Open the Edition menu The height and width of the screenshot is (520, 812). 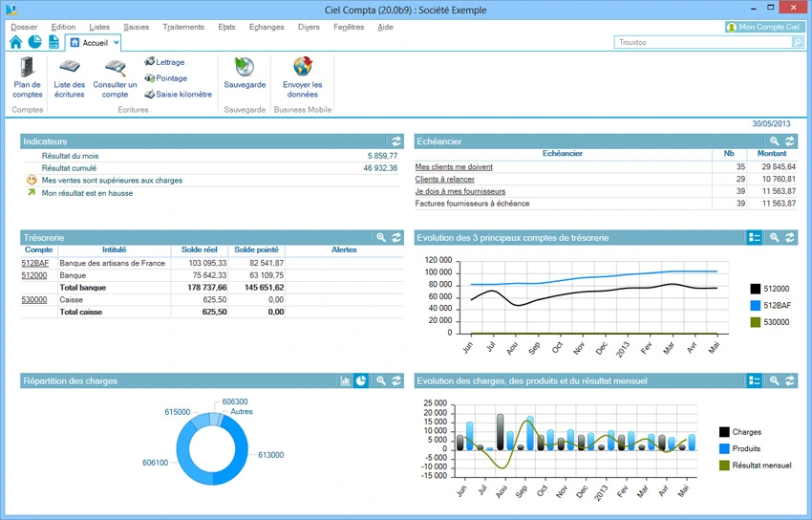63,27
